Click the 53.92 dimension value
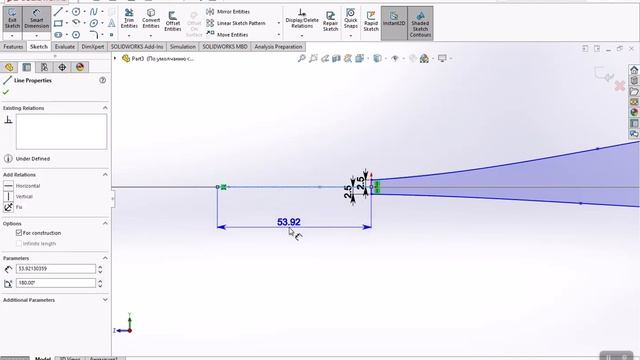Image resolution: width=640 pixels, height=360 pixels. 289,222
